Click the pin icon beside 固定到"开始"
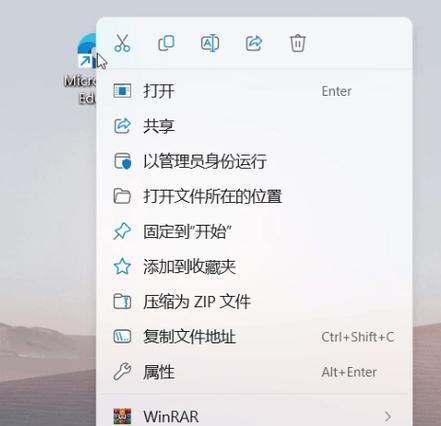 click(x=122, y=231)
